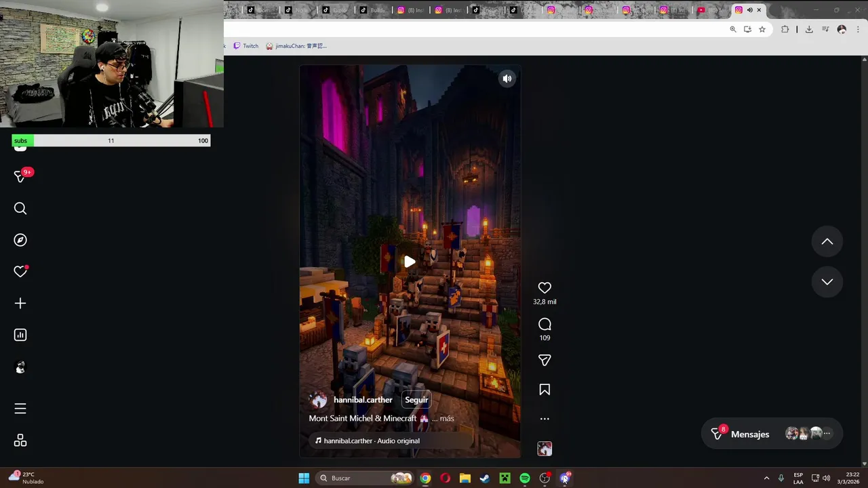Expand caption with 'más' link
The height and width of the screenshot is (488, 868).
click(x=447, y=418)
